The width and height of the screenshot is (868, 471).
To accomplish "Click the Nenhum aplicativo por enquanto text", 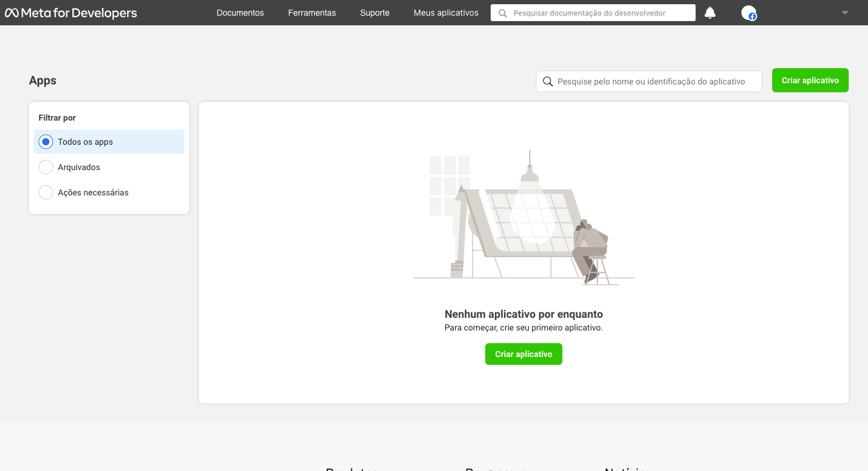I will coord(523,314).
